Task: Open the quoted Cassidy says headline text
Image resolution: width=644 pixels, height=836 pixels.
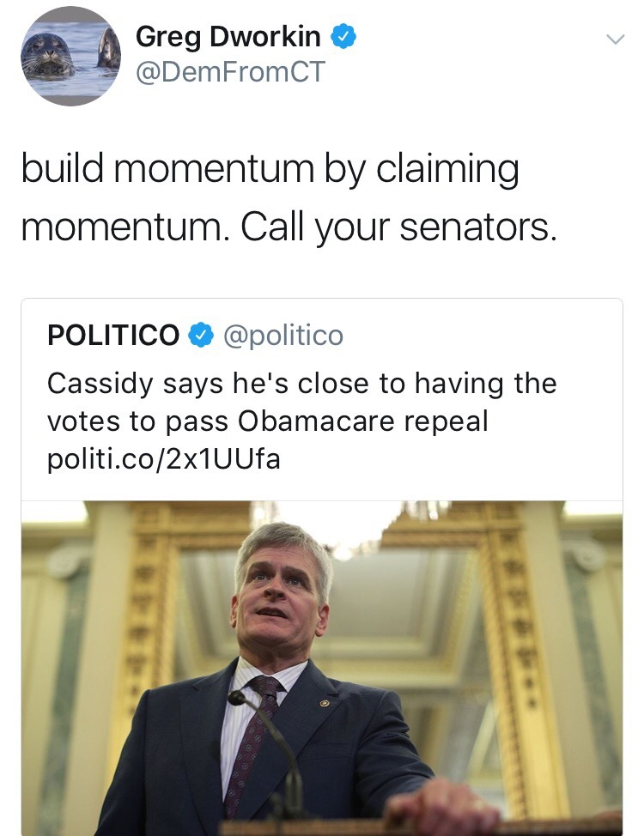Action: (x=301, y=383)
